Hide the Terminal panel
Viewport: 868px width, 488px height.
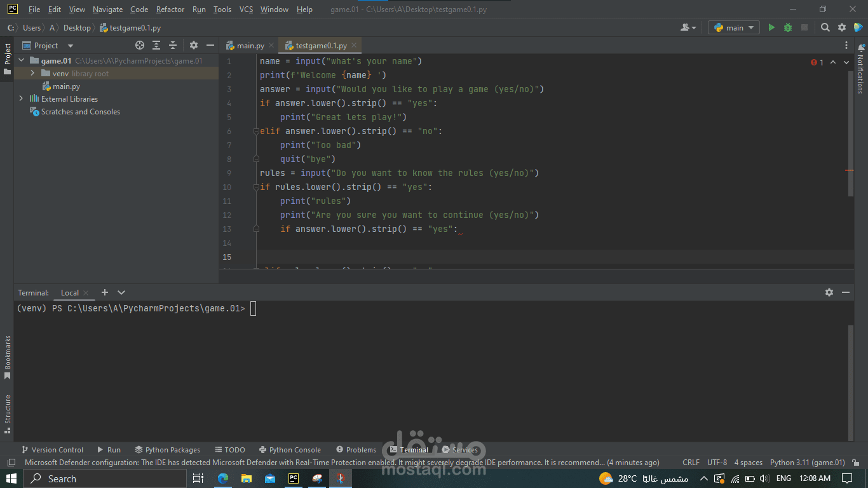point(846,292)
